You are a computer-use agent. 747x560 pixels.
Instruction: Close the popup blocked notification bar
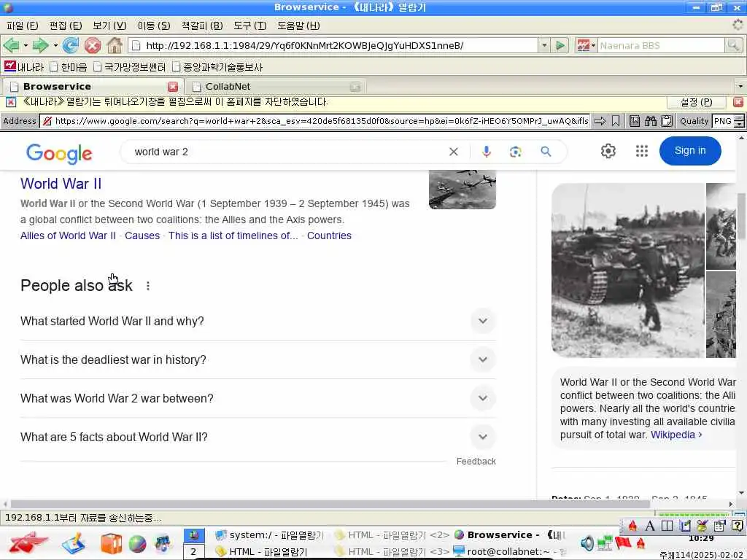[x=738, y=102]
